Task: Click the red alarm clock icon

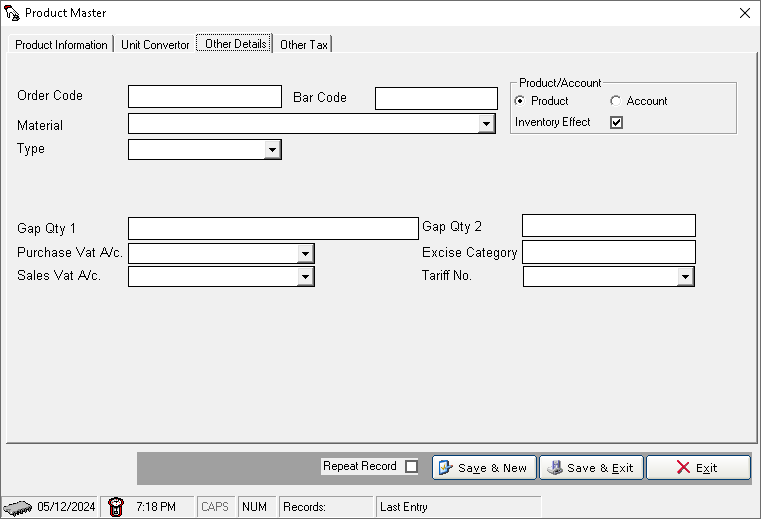Action: 116,507
